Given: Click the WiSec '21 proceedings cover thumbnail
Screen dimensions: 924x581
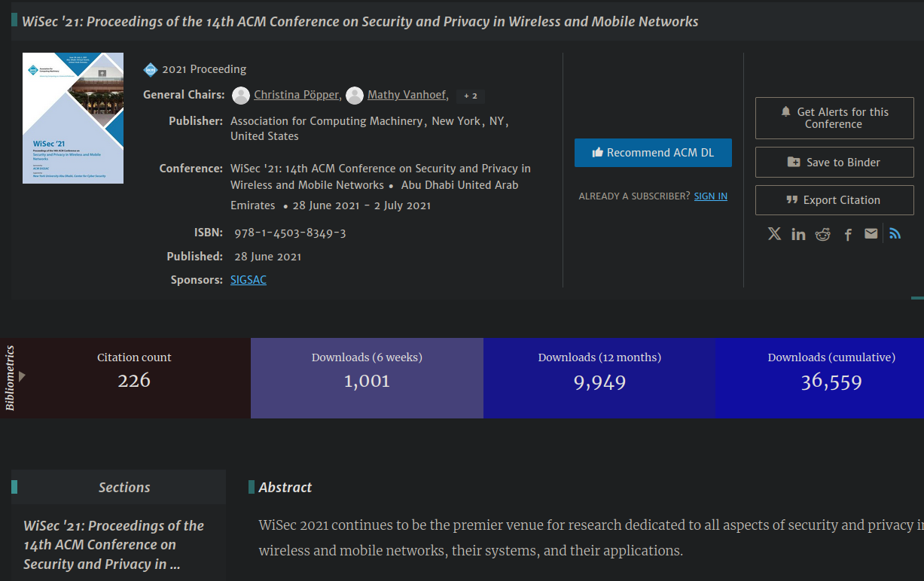Looking at the screenshot, I should click(x=73, y=118).
